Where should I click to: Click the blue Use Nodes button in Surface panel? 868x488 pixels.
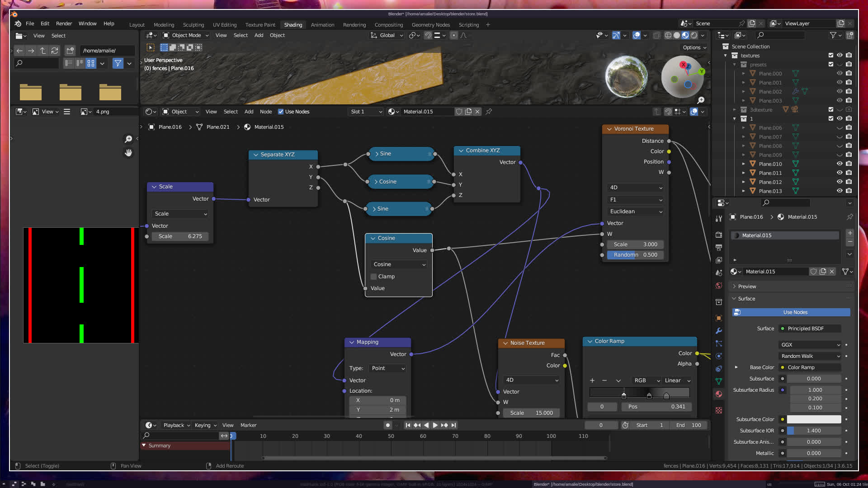(795, 312)
